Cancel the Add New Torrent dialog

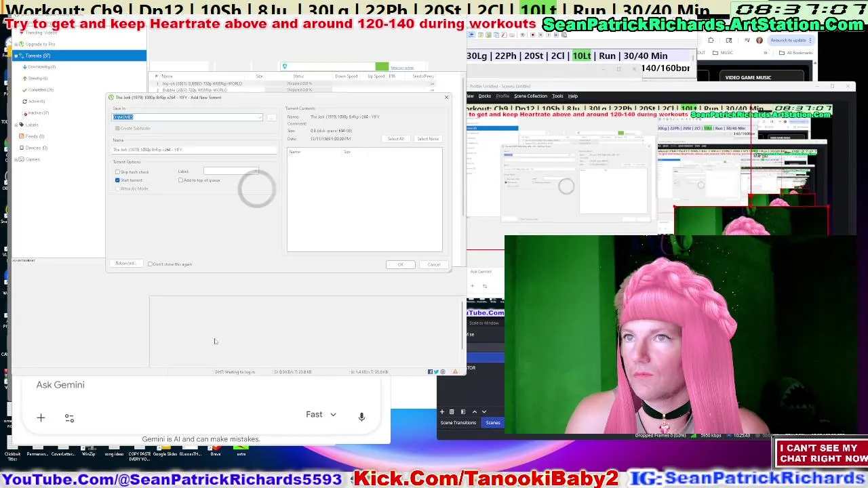[x=434, y=264]
